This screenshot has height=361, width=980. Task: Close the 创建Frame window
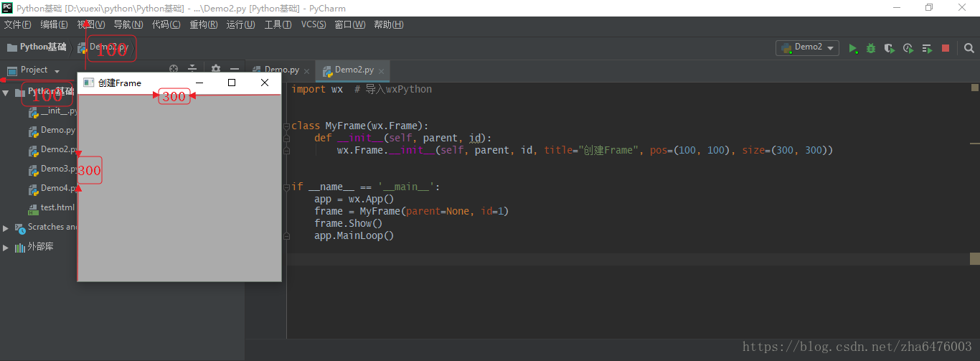(x=265, y=83)
